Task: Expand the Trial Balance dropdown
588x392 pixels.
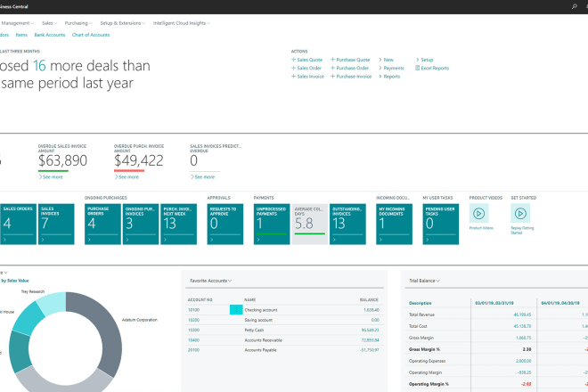Action: 424,281
